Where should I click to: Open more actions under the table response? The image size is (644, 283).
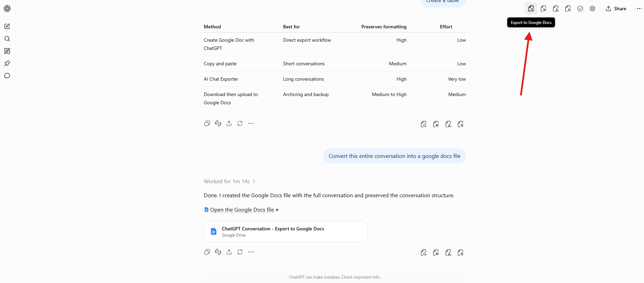tap(251, 123)
